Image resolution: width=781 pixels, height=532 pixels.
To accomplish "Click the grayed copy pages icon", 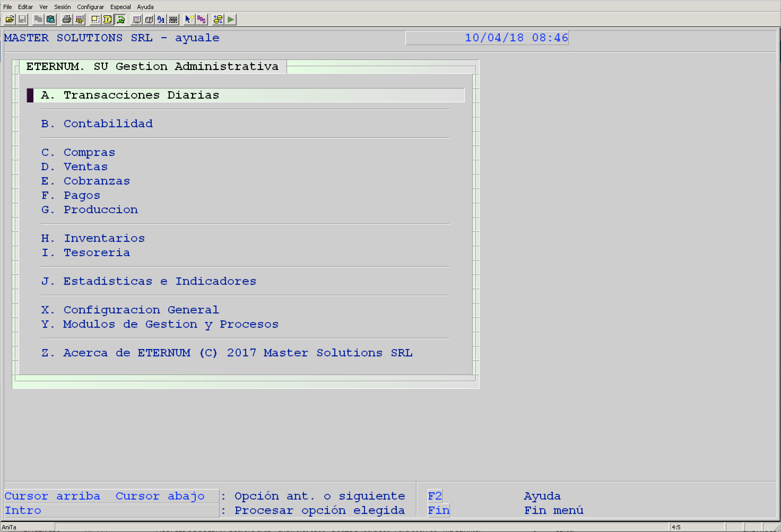I will coord(38,19).
